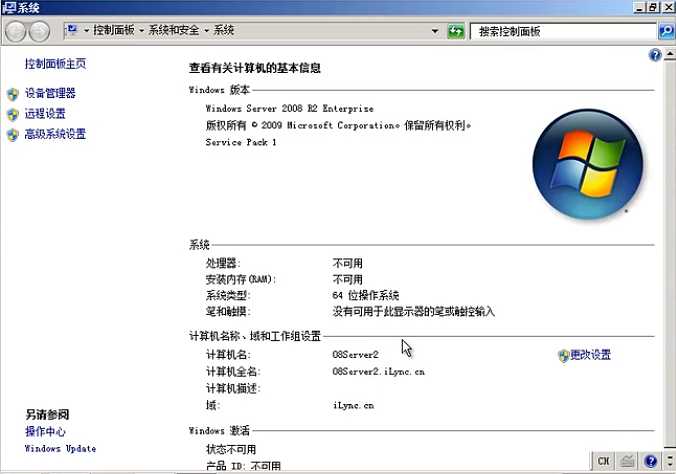Click the 安装内存(RAM) label

pyautogui.click(x=241, y=279)
